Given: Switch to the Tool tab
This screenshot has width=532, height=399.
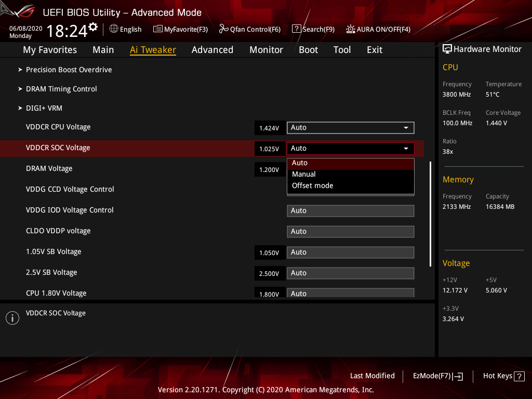Looking at the screenshot, I should (342, 50).
